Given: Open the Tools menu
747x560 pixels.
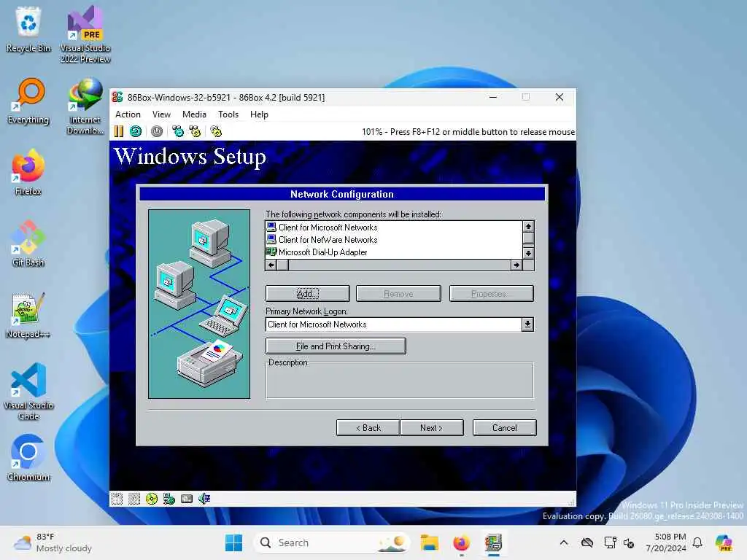Looking at the screenshot, I should pyautogui.click(x=228, y=114).
